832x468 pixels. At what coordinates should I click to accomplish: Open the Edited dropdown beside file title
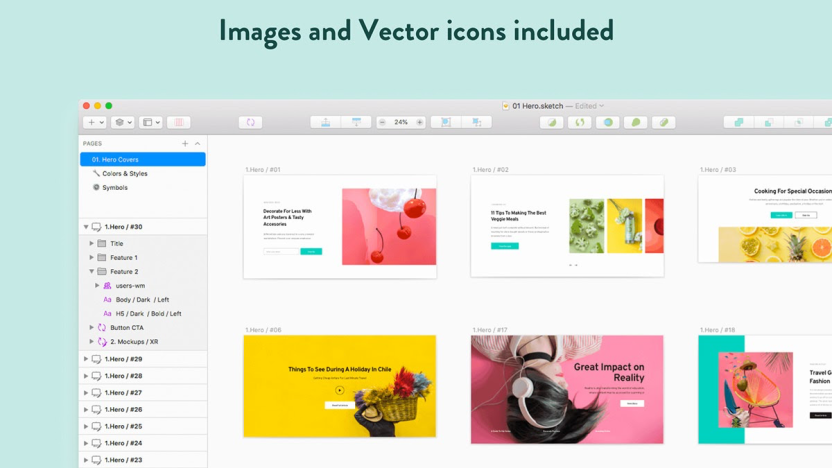pyautogui.click(x=590, y=106)
